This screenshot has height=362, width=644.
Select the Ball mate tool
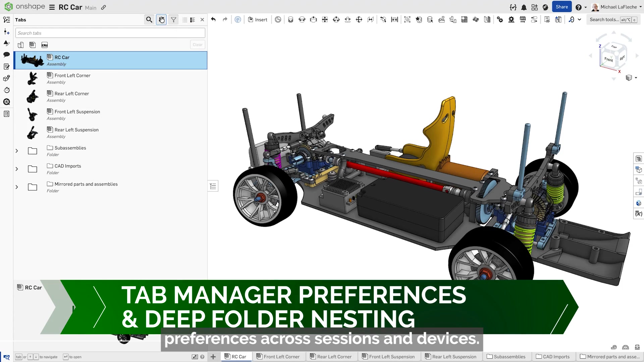pos(359,19)
